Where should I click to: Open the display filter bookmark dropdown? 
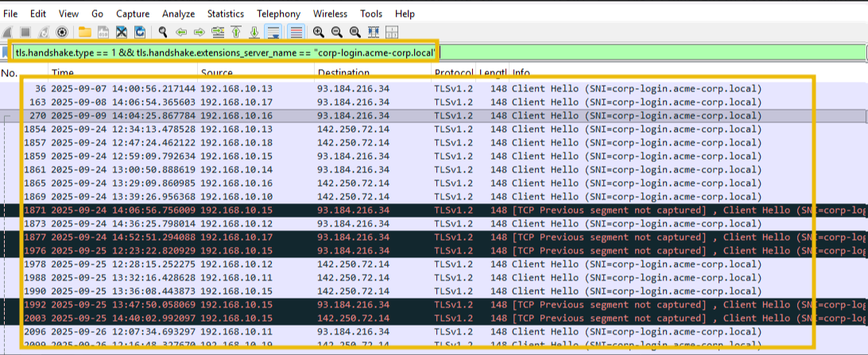(x=7, y=52)
